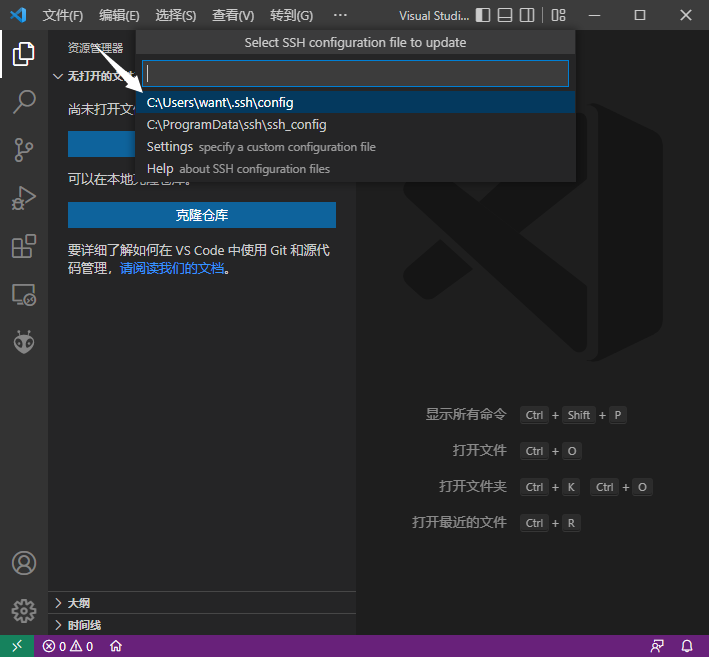Open Run and Debug view
The height and width of the screenshot is (657, 709).
click(x=24, y=198)
